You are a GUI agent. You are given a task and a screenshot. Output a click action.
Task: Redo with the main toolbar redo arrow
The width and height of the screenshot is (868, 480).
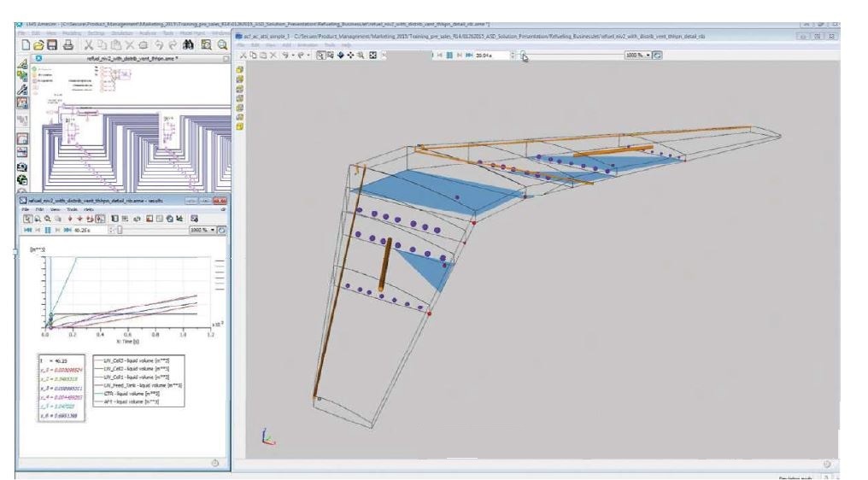[173, 45]
